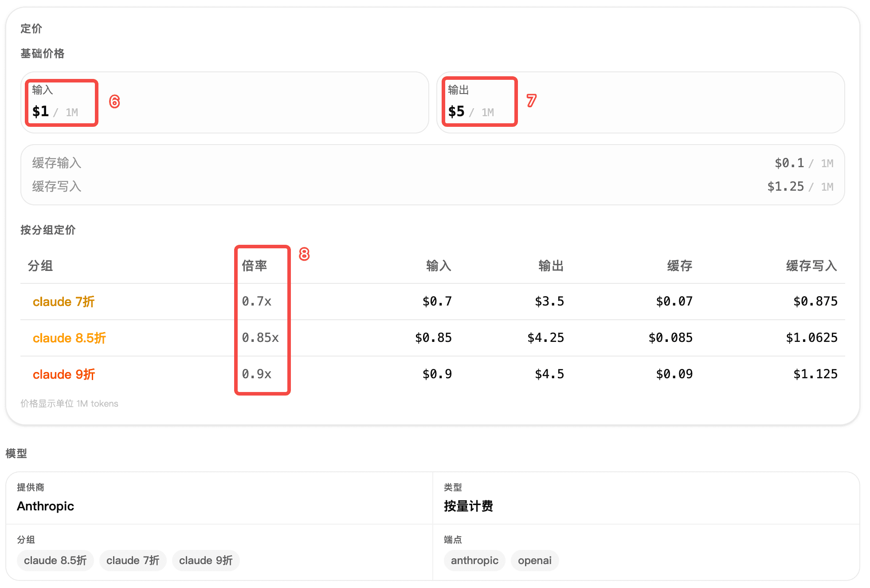The height and width of the screenshot is (588, 870).
Task: Click the 定价 card title
Action: click(x=31, y=29)
